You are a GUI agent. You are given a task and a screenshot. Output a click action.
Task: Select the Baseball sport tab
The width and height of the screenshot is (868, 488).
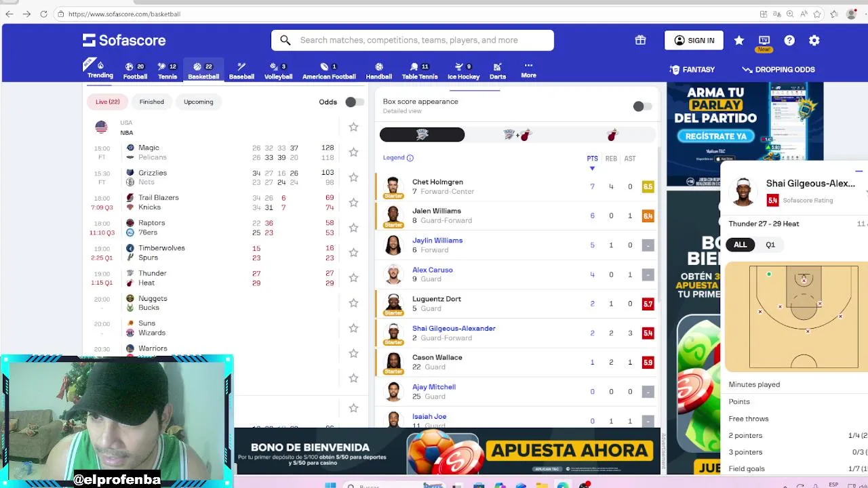[241, 70]
